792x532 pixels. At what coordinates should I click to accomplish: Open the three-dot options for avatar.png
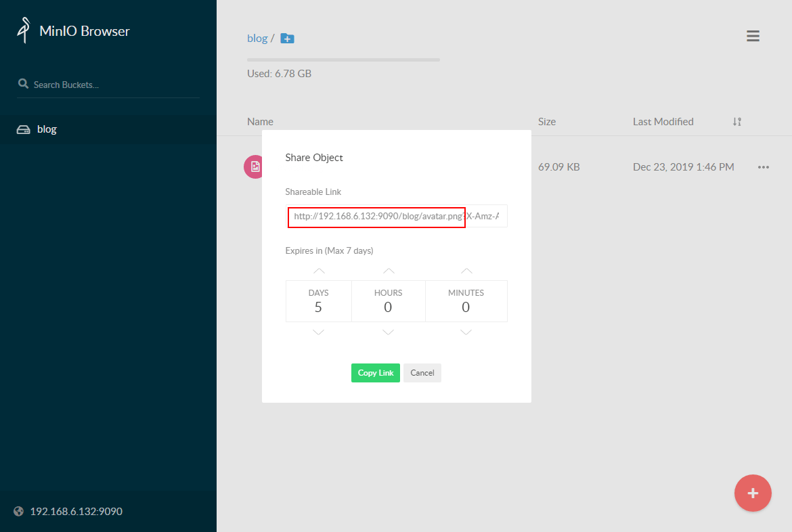[x=764, y=167]
